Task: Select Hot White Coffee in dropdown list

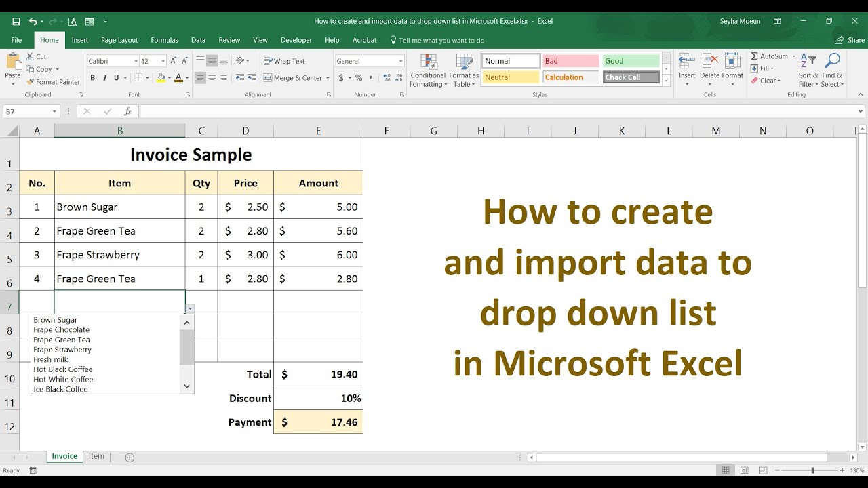Action: tap(63, 380)
